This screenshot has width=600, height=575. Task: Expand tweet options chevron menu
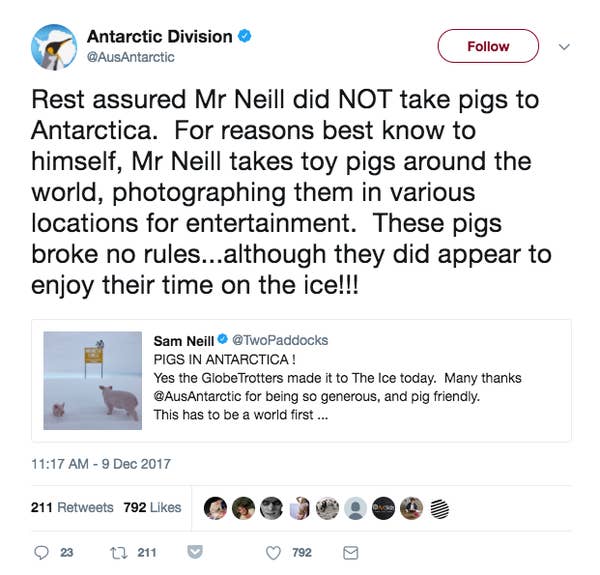coord(564,47)
